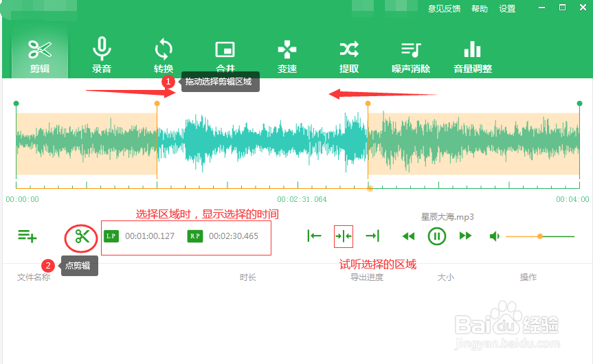The image size is (593, 364).
Task: Open the 帮助 help menu
Action: click(480, 9)
